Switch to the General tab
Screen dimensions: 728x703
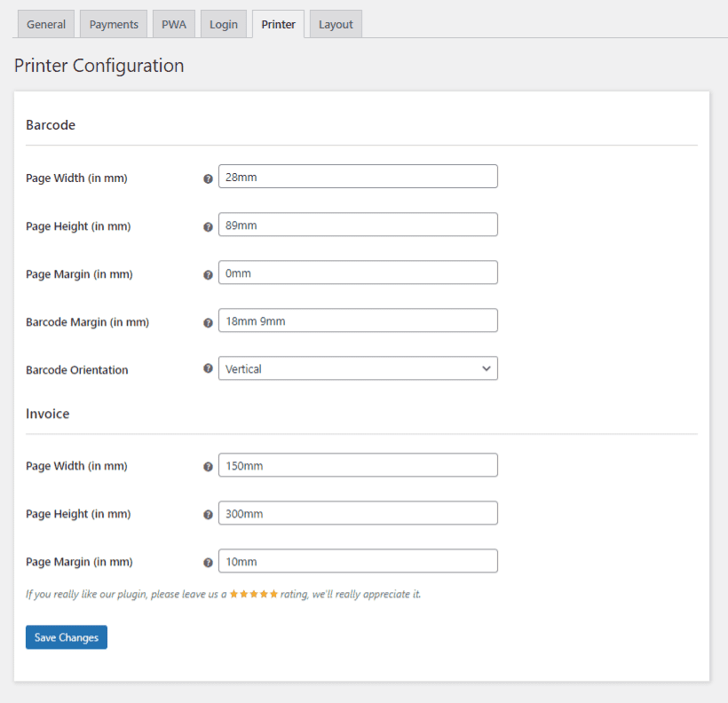point(46,25)
